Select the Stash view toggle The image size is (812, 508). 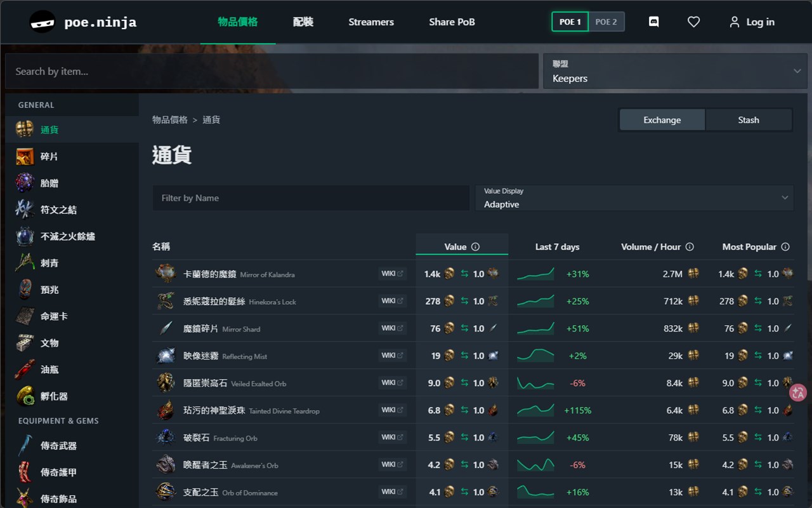pos(749,120)
